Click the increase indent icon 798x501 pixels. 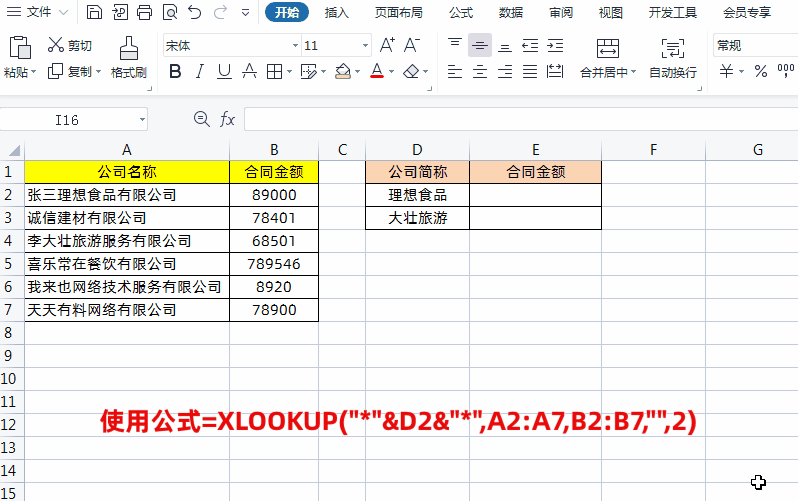(x=555, y=46)
